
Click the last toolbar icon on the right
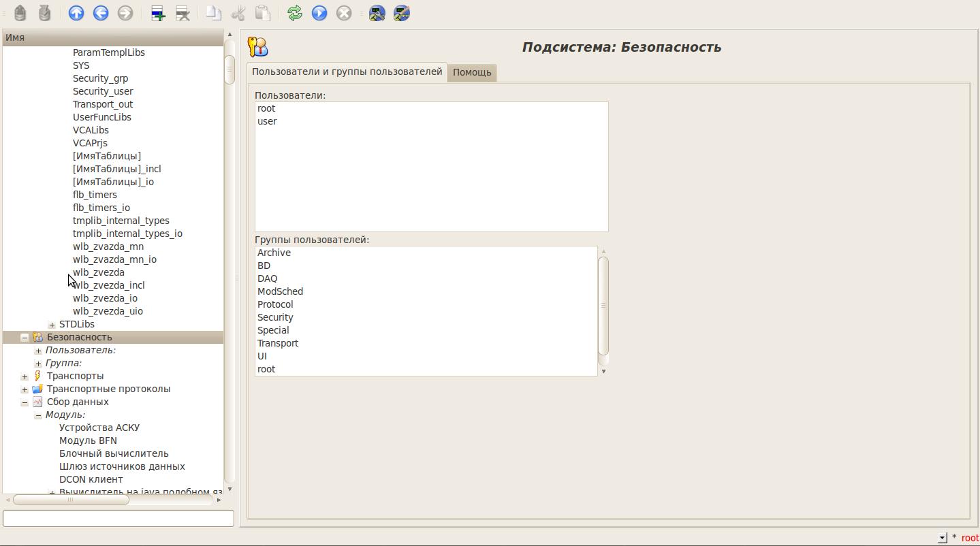402,13
